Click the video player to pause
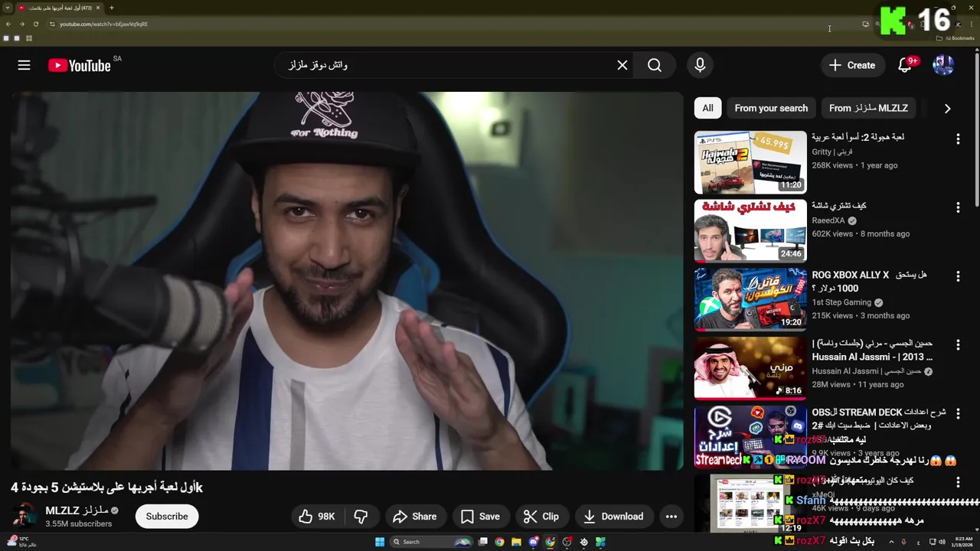The image size is (980, 551). tap(347, 281)
